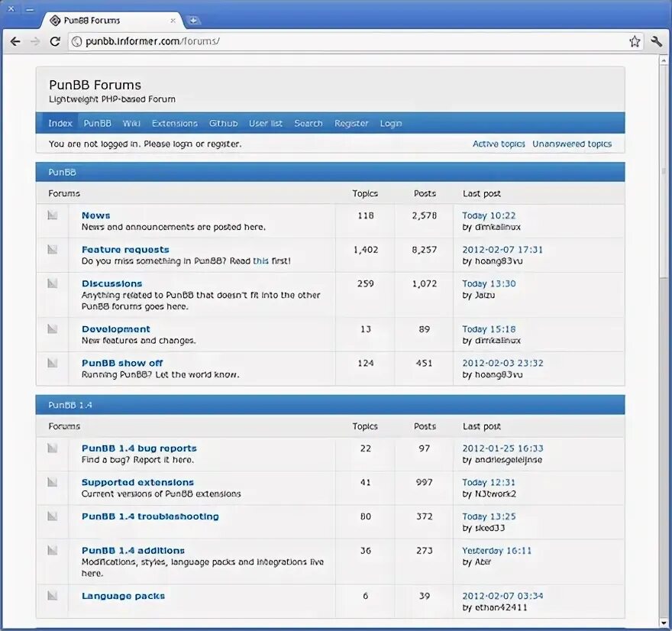
Task: Click the bug reports forum status icon
Action: click(52, 448)
